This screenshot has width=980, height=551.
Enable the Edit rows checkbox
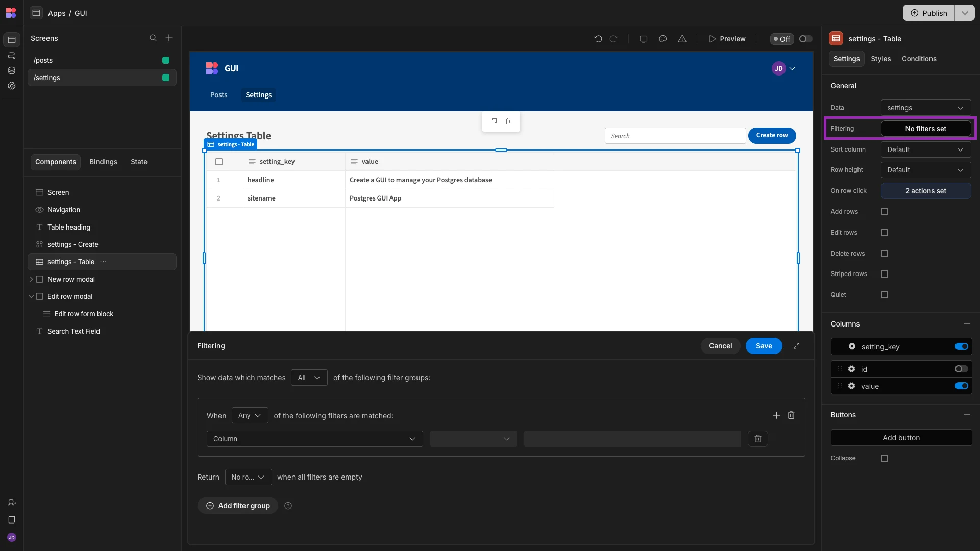[x=885, y=233]
